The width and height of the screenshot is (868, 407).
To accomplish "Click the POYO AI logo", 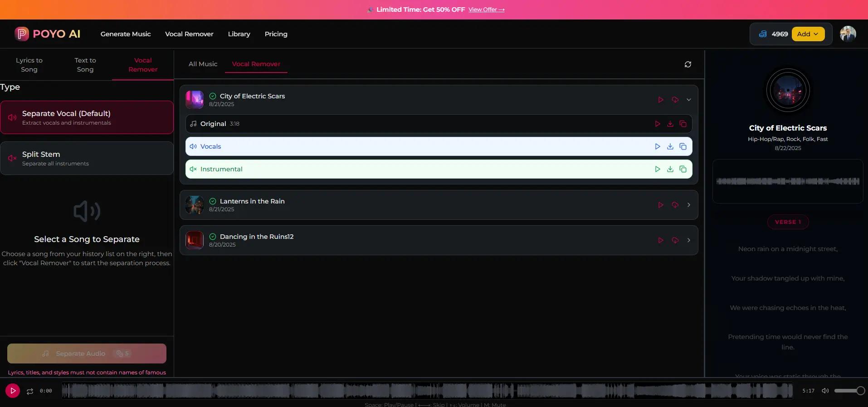I will tap(47, 34).
